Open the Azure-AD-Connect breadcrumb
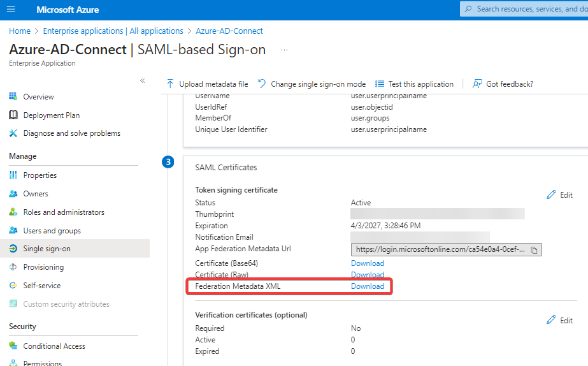Viewport: 588px width, 366px height. tap(229, 31)
